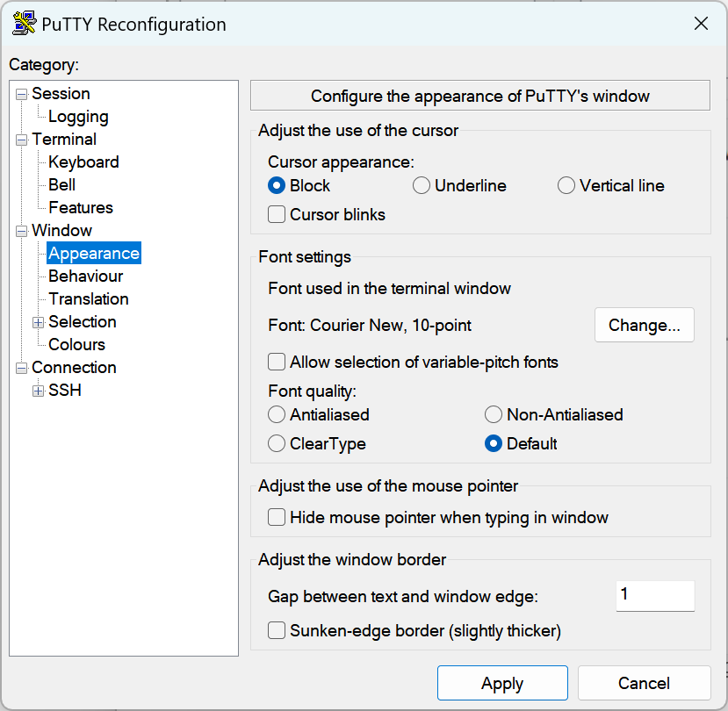
Task: Expand the Selection tree node
Action: point(39,322)
